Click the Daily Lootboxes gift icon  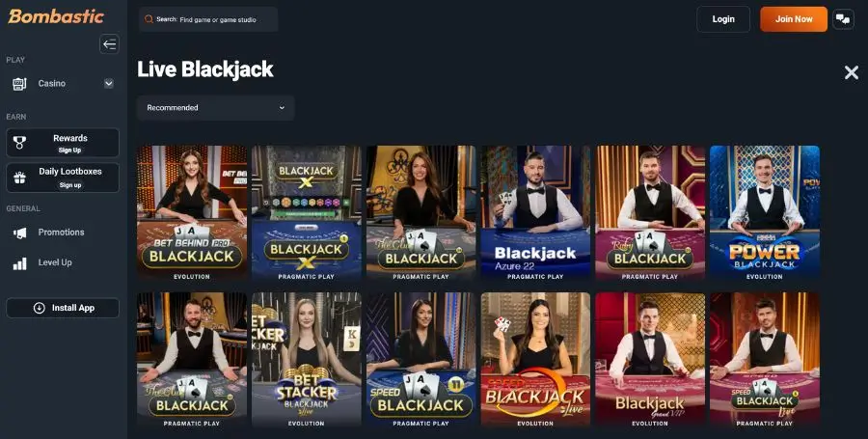pyautogui.click(x=19, y=178)
